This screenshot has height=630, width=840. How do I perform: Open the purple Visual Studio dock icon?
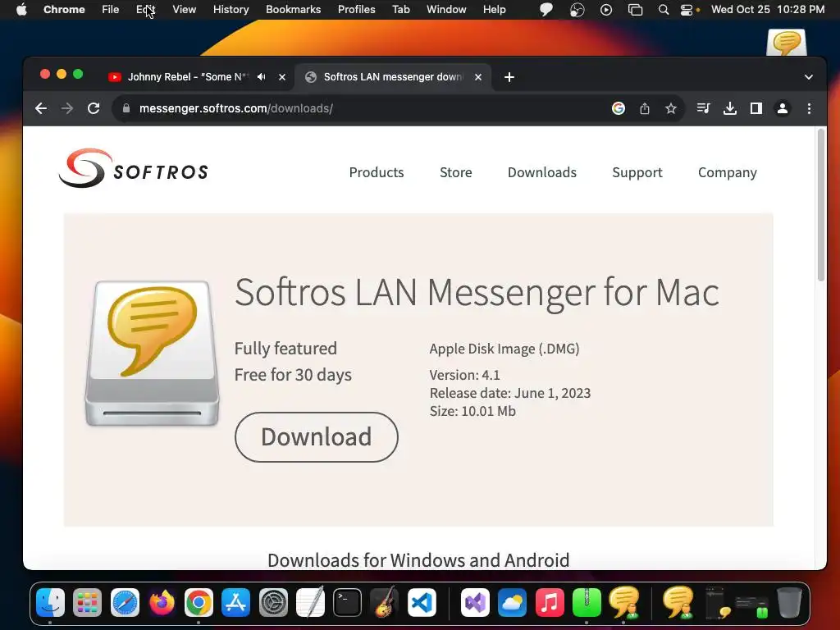pos(475,602)
